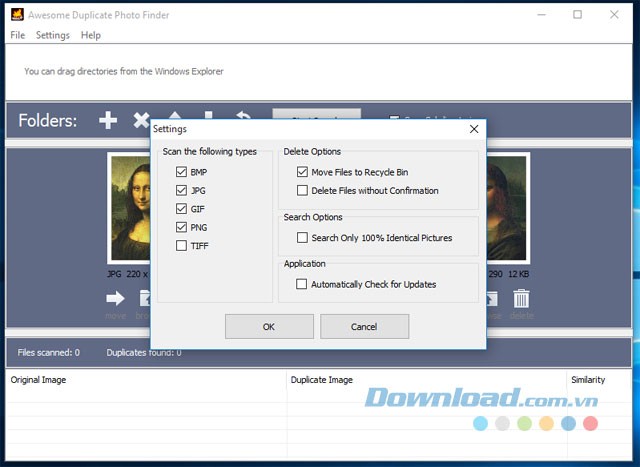Screen dimensions: 640x467
Task: Open the File menu
Action: pyautogui.click(x=17, y=35)
